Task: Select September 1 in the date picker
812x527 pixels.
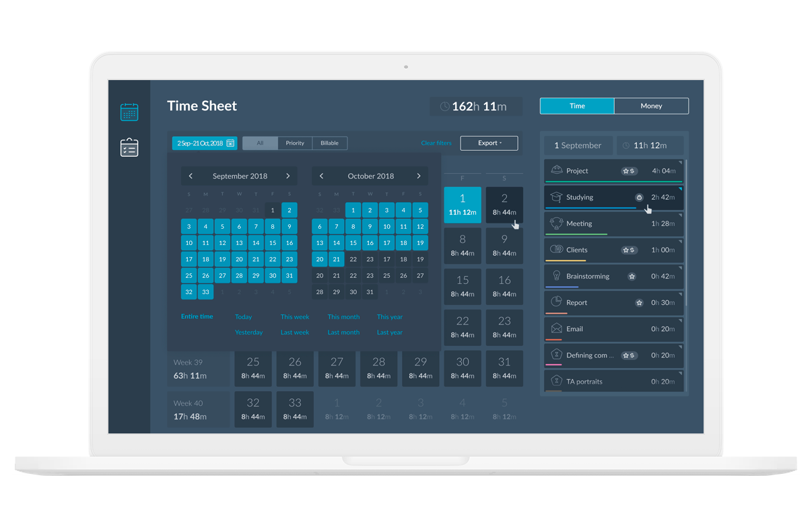Action: (x=273, y=210)
